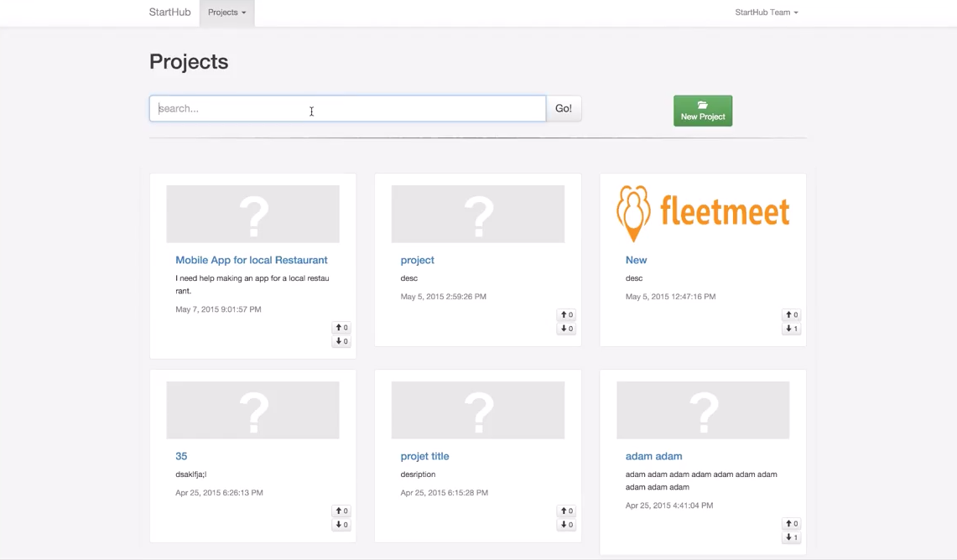
Task: Focus the search input field
Action: pos(348,109)
